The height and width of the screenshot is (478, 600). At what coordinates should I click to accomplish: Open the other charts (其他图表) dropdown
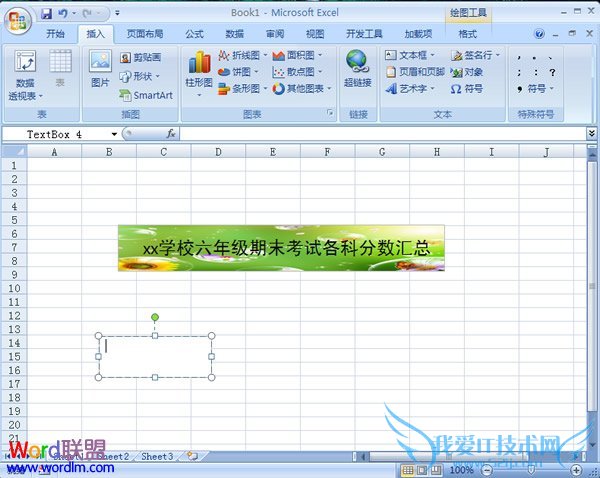coord(302,89)
